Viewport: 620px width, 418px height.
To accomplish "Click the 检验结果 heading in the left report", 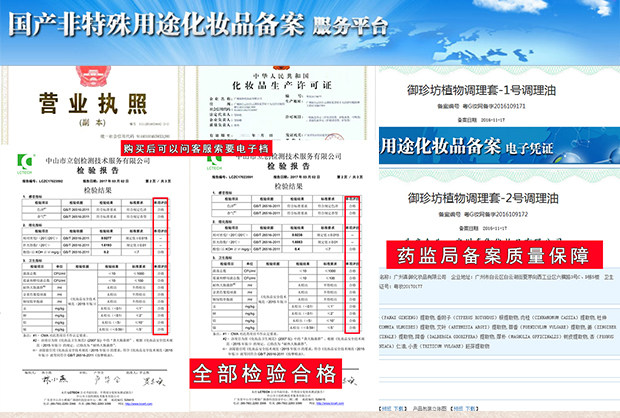I will (98, 190).
